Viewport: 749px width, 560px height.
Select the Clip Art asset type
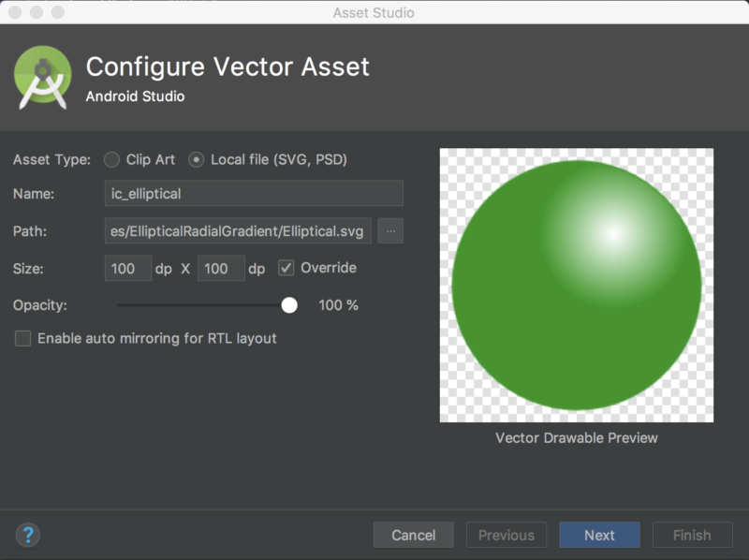click(110, 159)
